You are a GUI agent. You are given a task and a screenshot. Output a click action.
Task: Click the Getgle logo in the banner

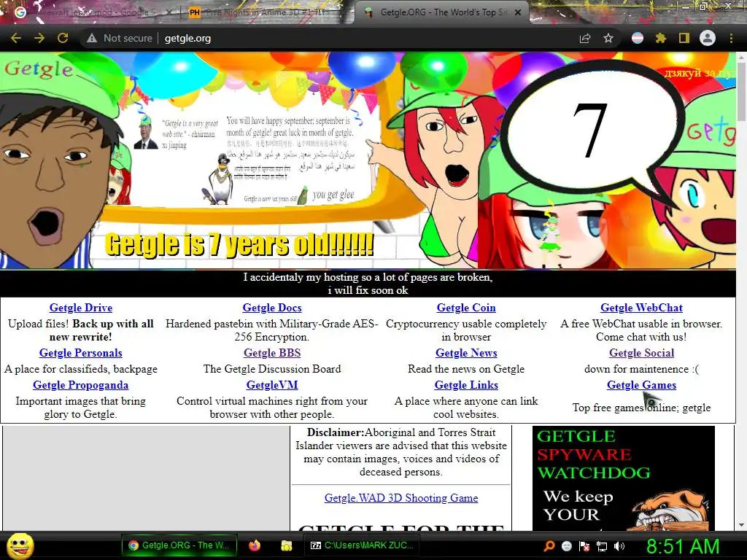39,69
